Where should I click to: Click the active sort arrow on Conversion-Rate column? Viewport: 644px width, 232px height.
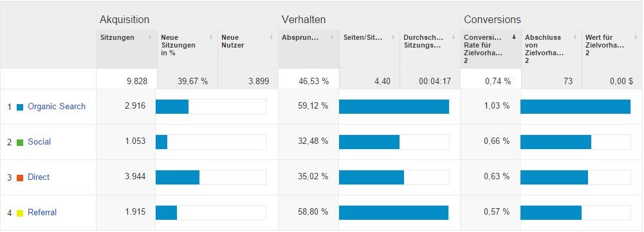[514, 37]
